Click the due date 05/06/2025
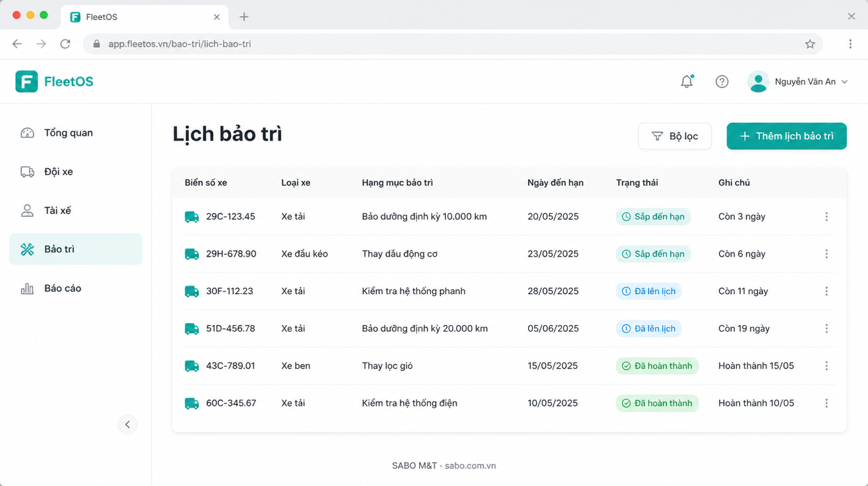 (553, 328)
